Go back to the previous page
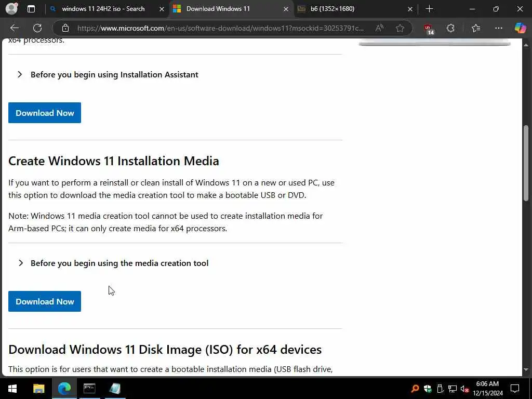The image size is (532, 399). coord(14,28)
